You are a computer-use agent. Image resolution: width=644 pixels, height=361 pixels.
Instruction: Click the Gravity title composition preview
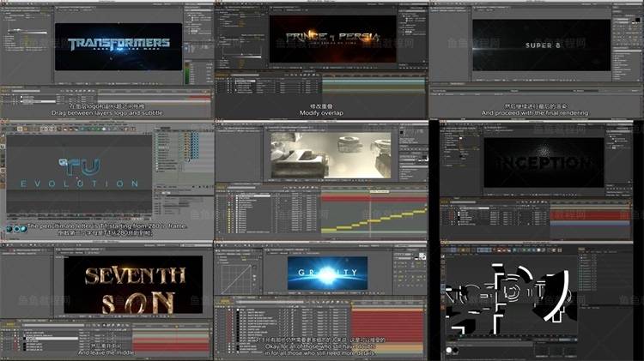327,274
